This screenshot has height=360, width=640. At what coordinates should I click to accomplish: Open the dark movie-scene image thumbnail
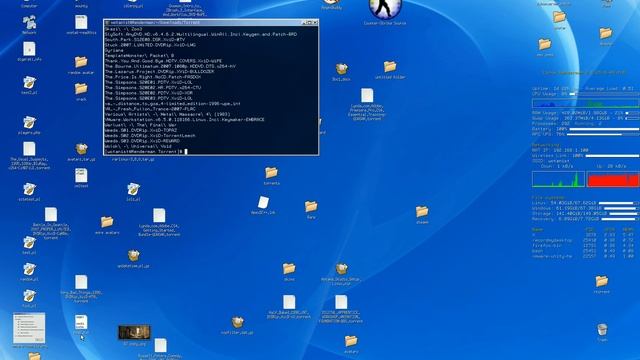pos(134,333)
